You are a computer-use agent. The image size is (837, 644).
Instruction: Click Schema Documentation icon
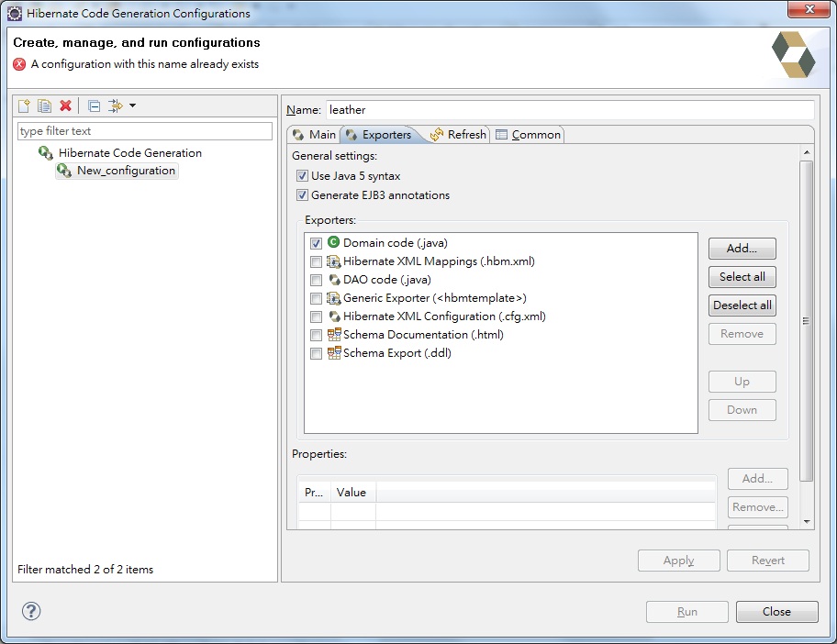[x=334, y=334]
